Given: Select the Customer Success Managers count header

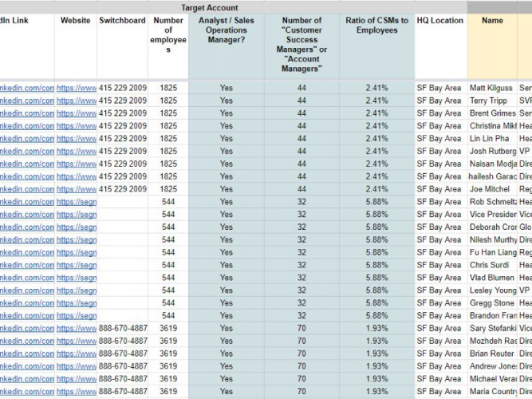Looking at the screenshot, I should pyautogui.click(x=301, y=45).
